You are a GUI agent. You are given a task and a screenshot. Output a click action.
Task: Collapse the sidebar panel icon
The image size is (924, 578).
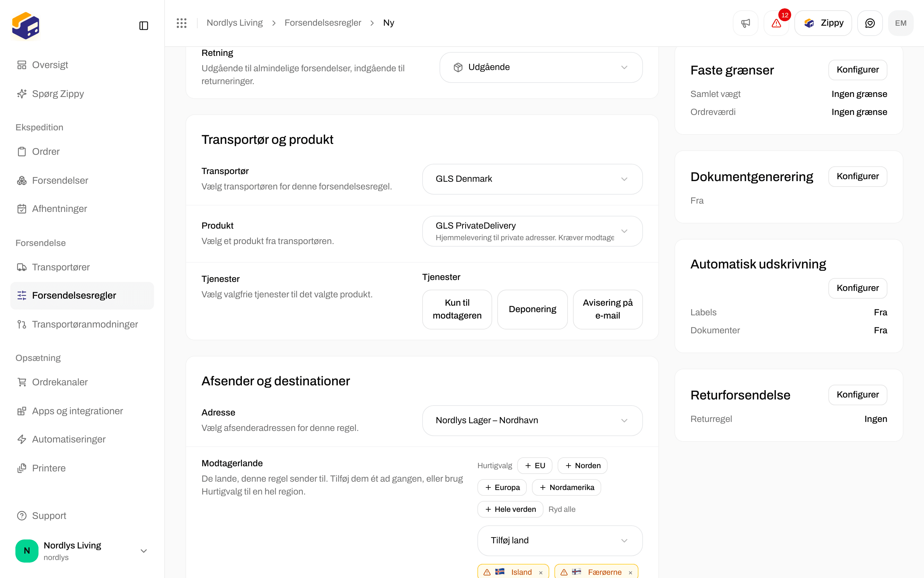pyautogui.click(x=143, y=26)
